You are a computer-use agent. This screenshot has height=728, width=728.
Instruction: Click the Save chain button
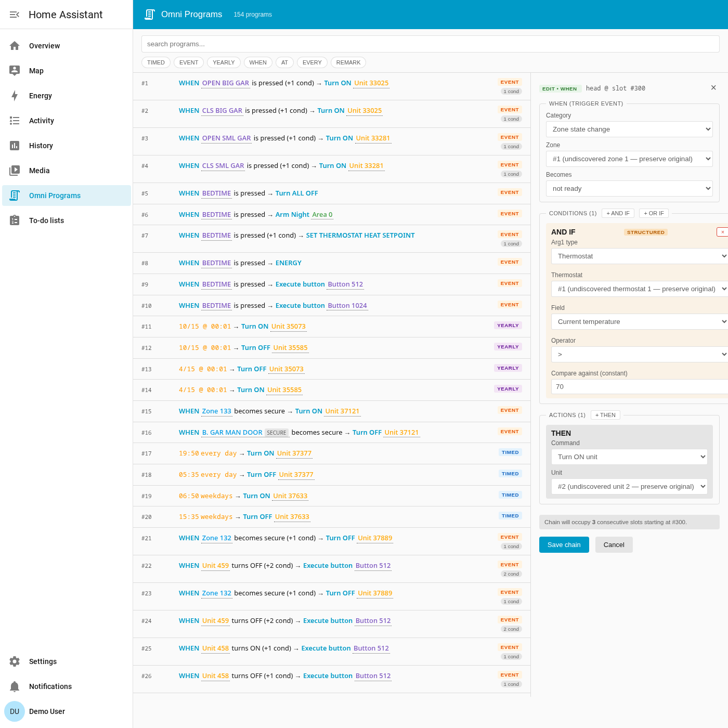tap(564, 544)
